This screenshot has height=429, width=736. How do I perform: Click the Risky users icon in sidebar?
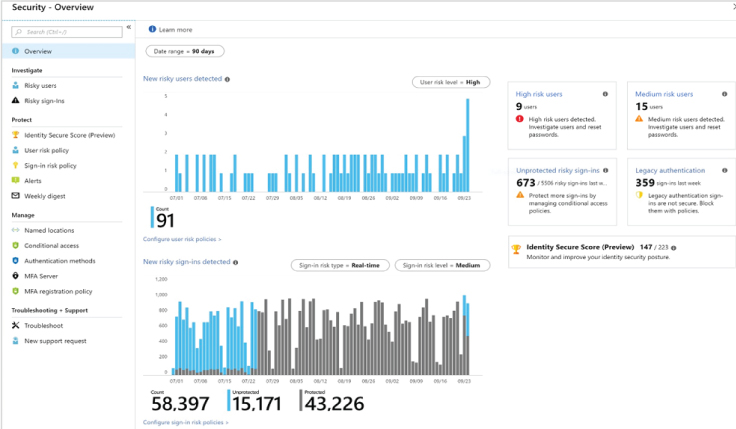pos(16,86)
